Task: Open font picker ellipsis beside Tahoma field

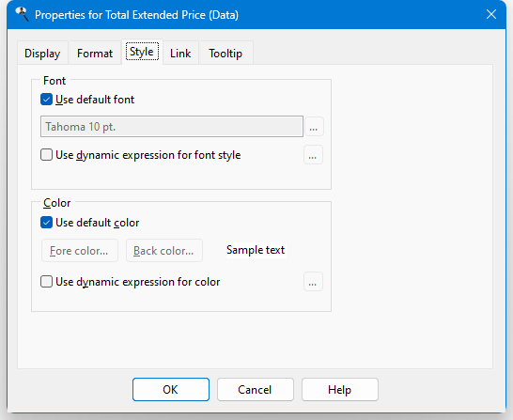Action: pos(314,127)
